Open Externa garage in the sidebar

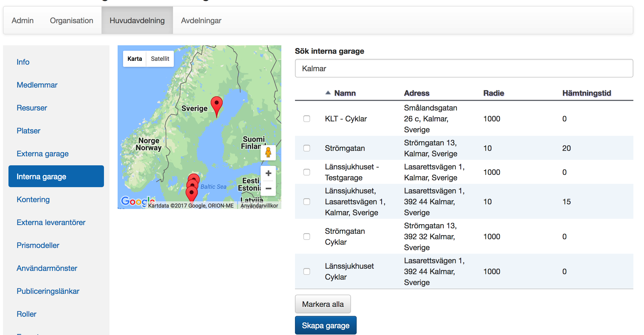coord(43,154)
